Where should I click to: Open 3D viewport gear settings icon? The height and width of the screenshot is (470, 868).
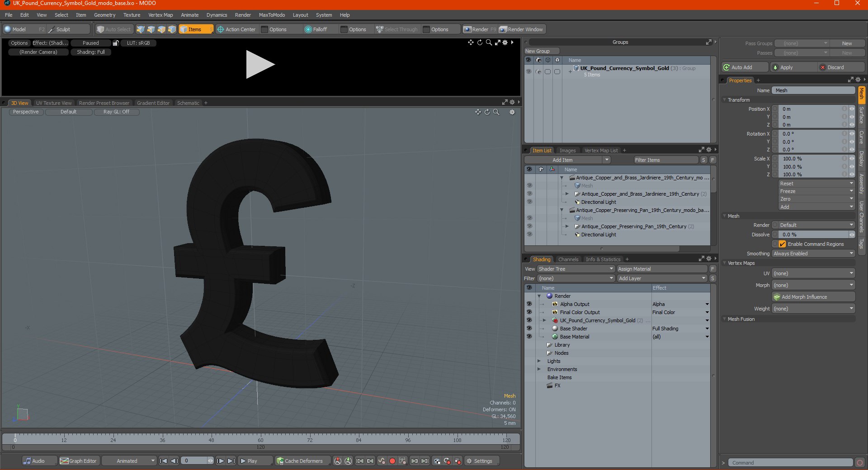tap(512, 112)
